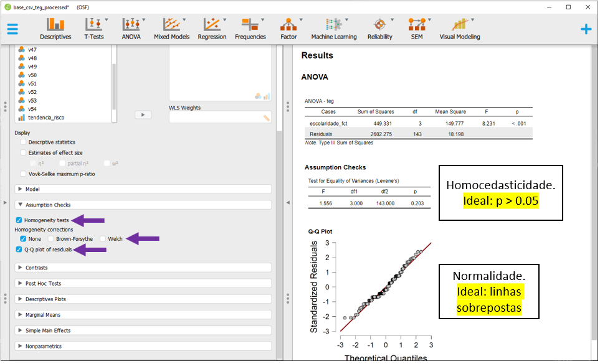Enable Welch homogeneity correction
This screenshot has width=600, height=364.
(103, 239)
